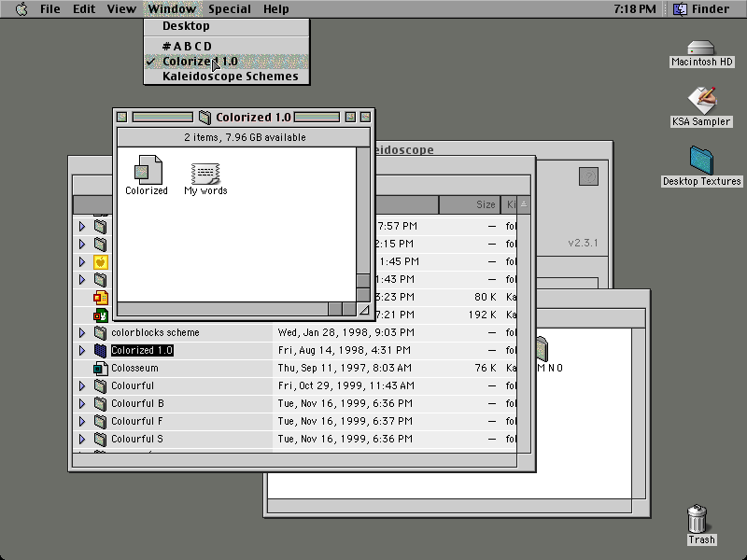Select the red scheme file icon dated 3:23 PM
747x560 pixels.
click(100, 298)
